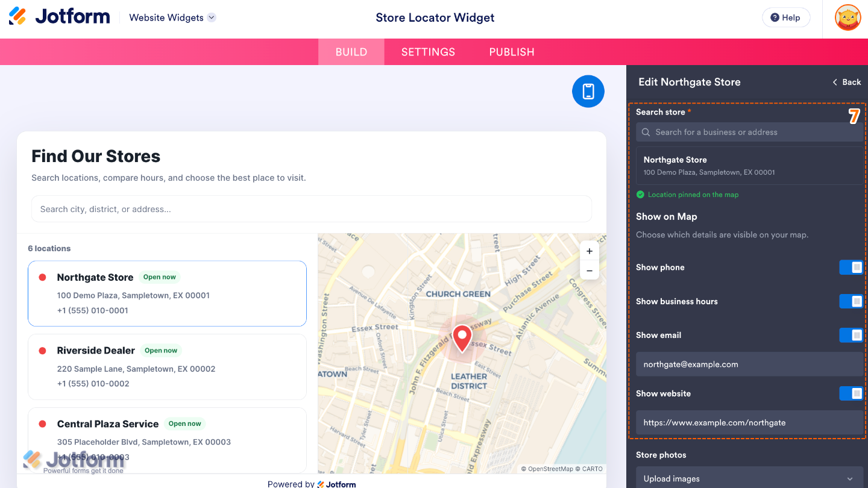The image size is (868, 488).
Task: Click the "Location pinned on the map" status
Action: pyautogui.click(x=693, y=195)
